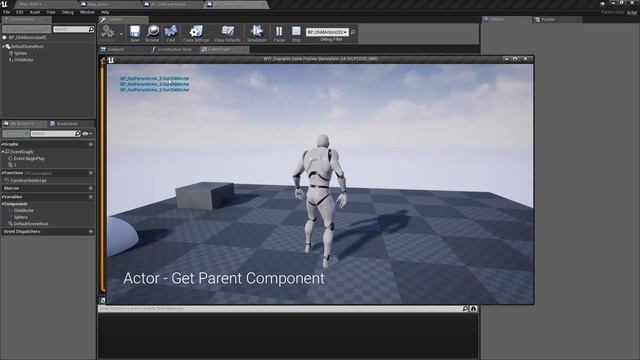The height and width of the screenshot is (360, 640).
Task: Add a new macro with plus button
Action: [91, 188]
